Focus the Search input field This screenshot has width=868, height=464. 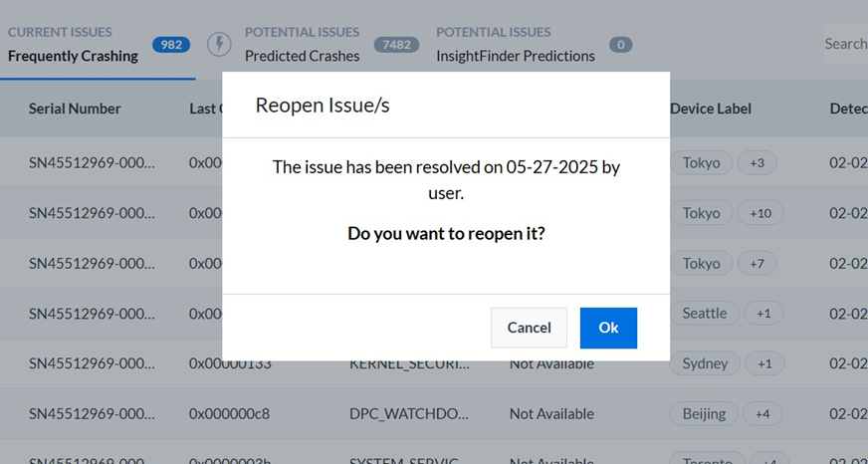(x=844, y=44)
